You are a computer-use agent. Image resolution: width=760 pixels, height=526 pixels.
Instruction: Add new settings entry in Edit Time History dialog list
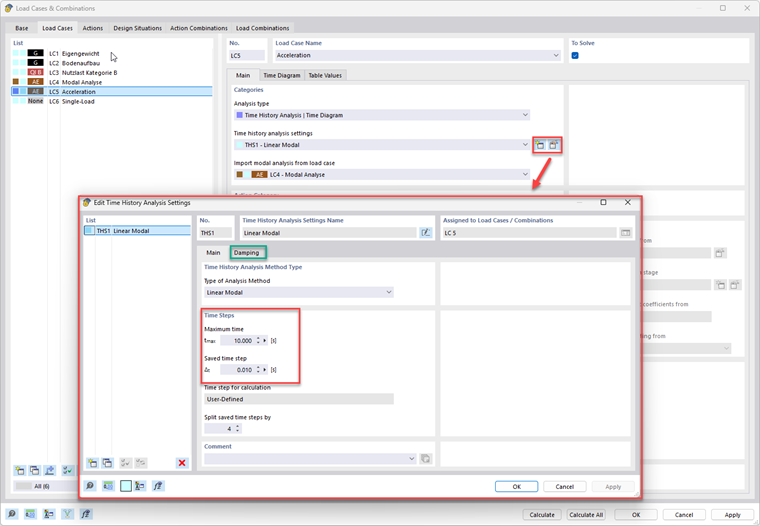tap(93, 463)
